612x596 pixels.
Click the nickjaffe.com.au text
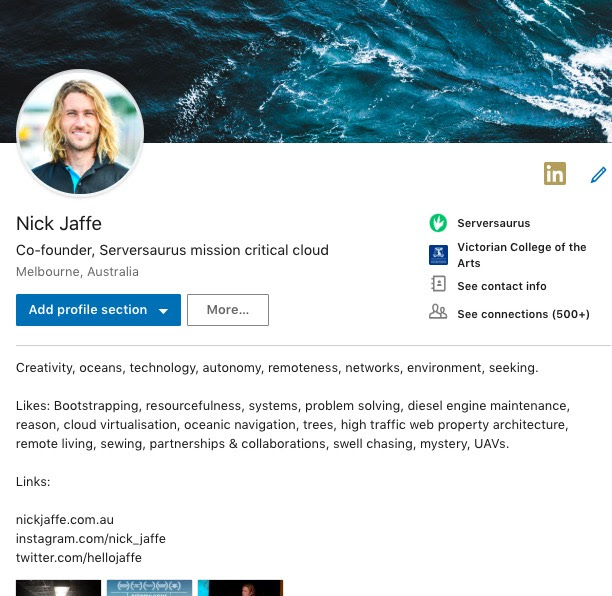[x=65, y=520]
